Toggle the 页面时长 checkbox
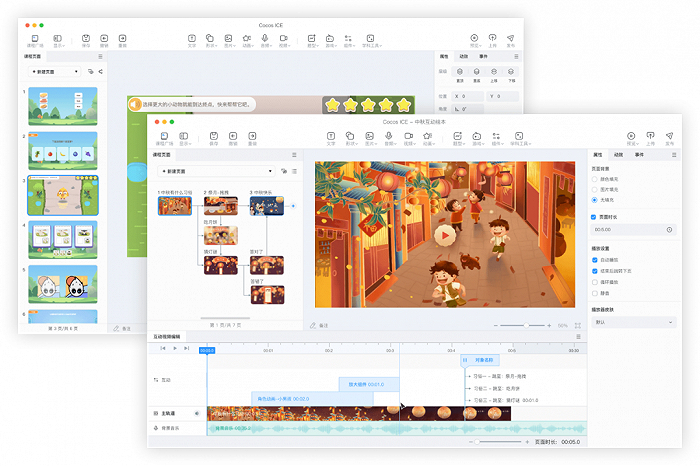This screenshot has height=466, width=700. [x=595, y=217]
